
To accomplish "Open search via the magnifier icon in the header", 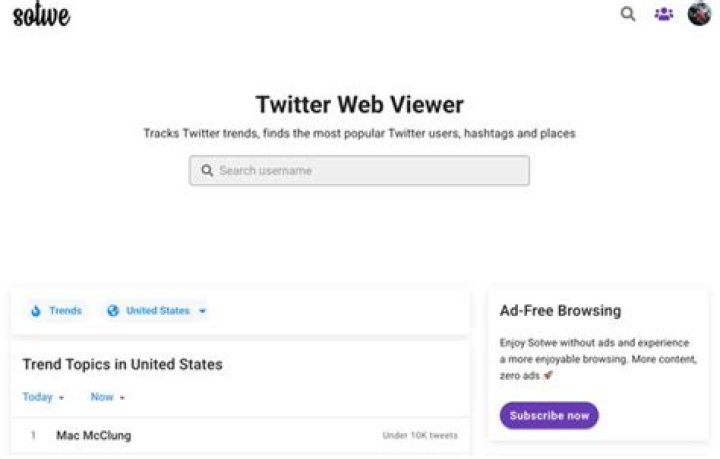I will tap(628, 15).
